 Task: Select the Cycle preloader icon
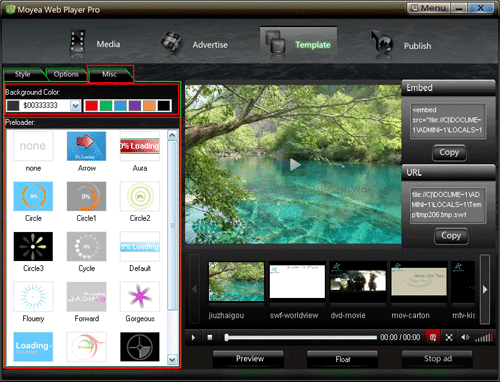pos(86,246)
